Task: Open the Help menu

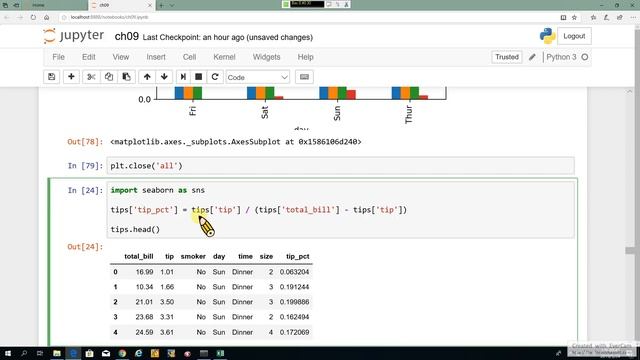Action: point(305,57)
